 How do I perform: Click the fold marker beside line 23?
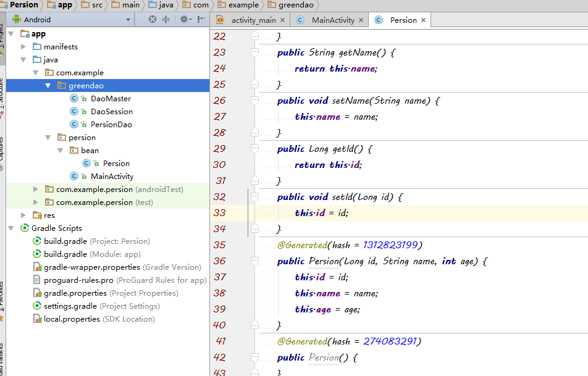pyautogui.click(x=254, y=53)
